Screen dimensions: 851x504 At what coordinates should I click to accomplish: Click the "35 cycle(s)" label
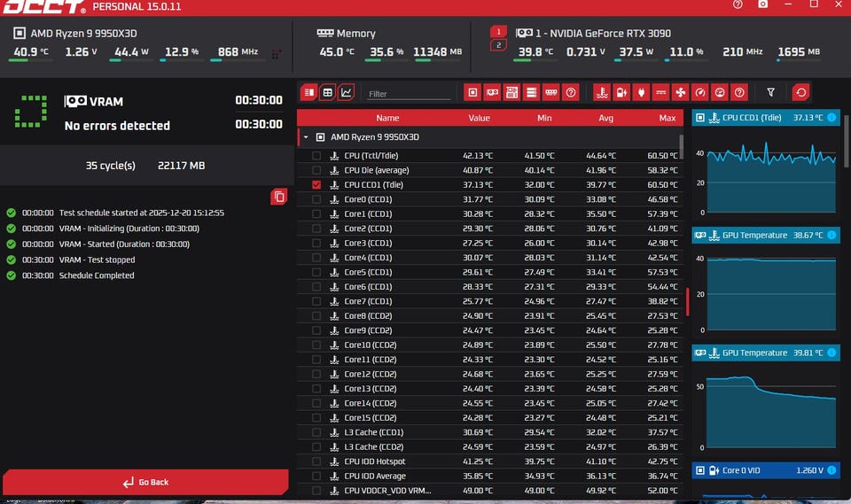pos(110,166)
